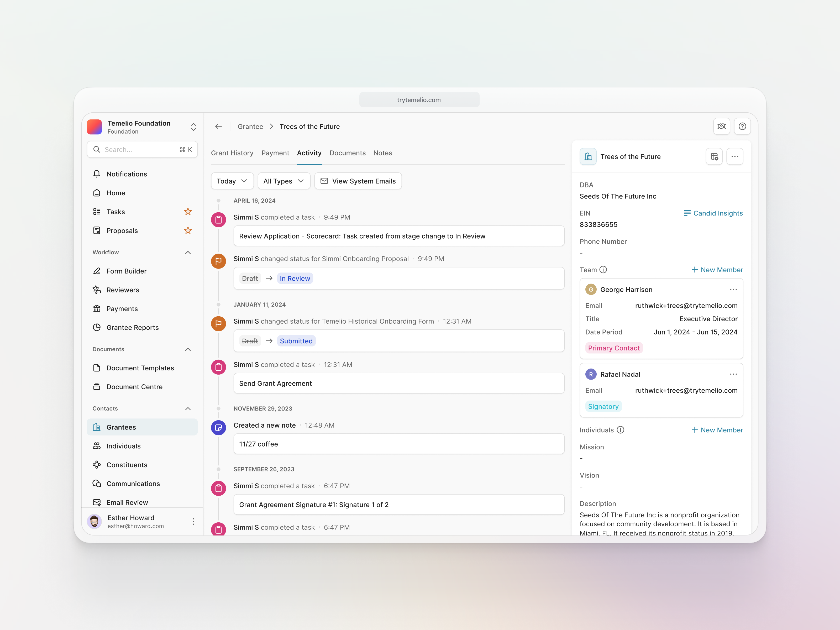
Task: Click the Primary Contact tag
Action: (614, 348)
